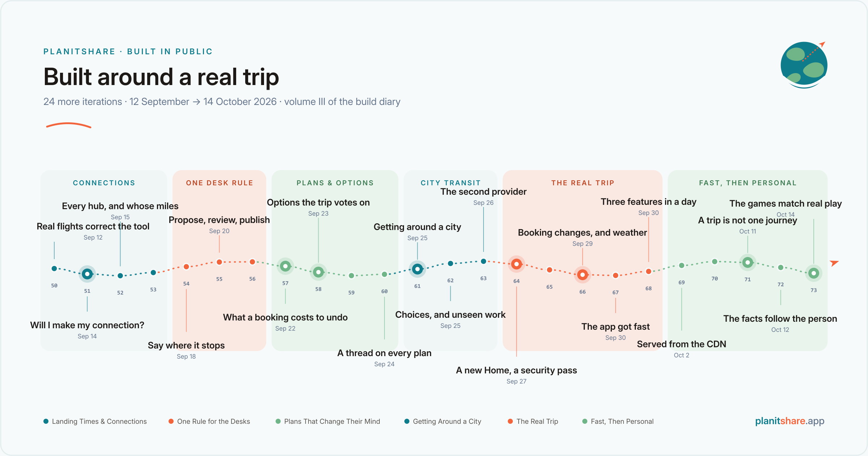Open 'A new Home, a security pass' entry
The image size is (868, 456).
pyautogui.click(x=516, y=370)
